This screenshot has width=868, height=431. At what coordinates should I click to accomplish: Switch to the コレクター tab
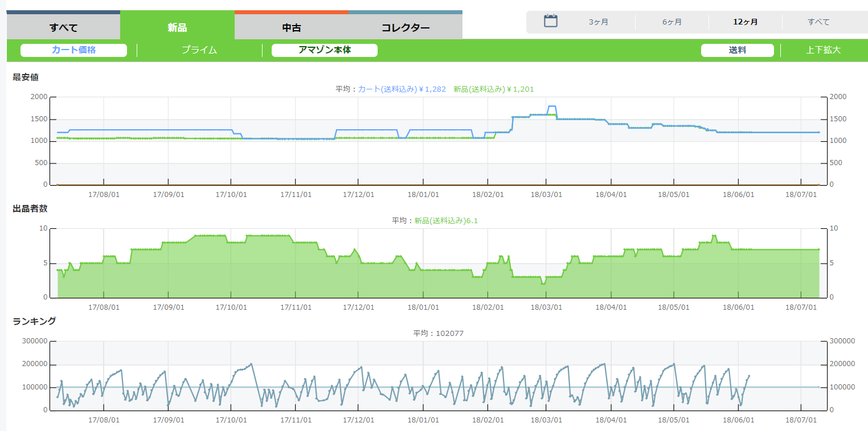[405, 27]
